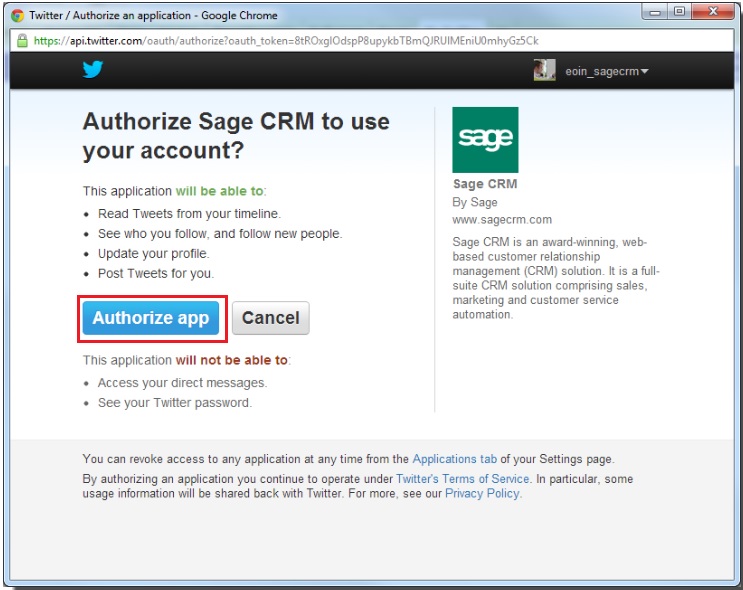
Task: Maximize the Chrome popup window
Action: [x=680, y=12]
